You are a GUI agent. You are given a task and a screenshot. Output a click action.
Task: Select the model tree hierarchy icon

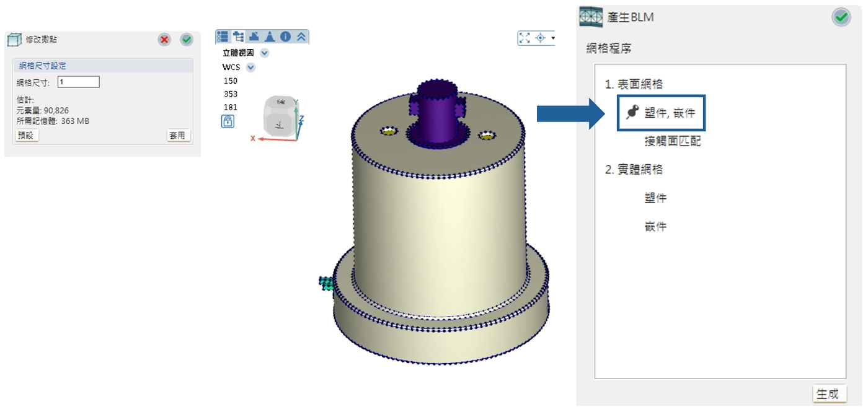(238, 37)
